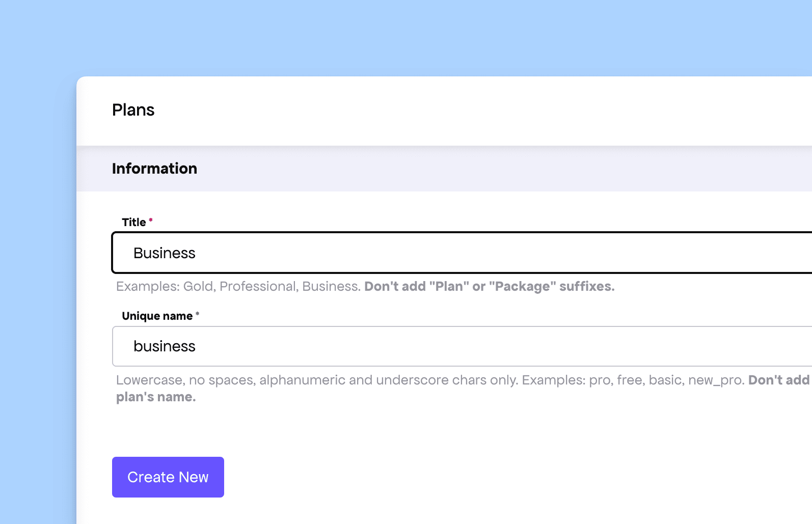Click the hint text starting 'Lowercase, no spaces'
Screen dimensions: 812x524
tap(464, 389)
